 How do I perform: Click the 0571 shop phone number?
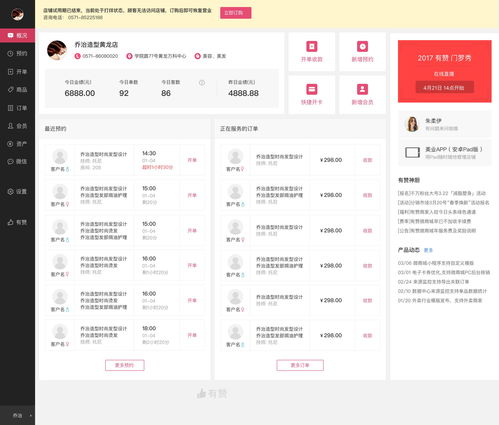[x=100, y=56]
